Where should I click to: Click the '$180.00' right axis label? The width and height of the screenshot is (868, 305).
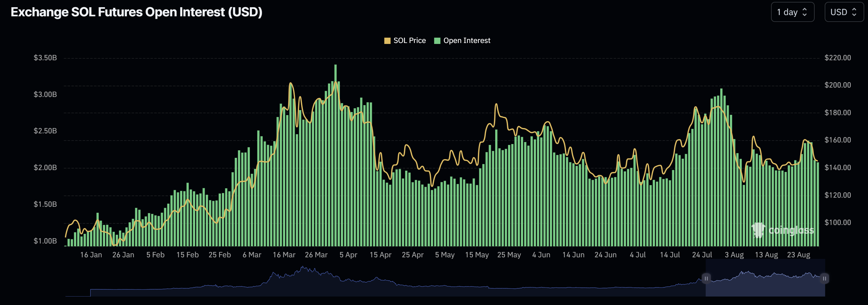click(x=838, y=113)
